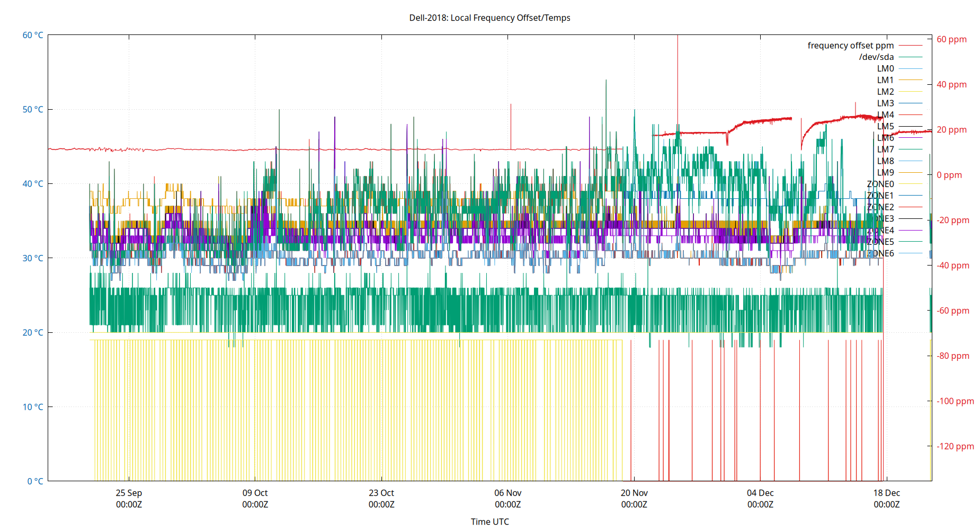Select the /dev/sda legend key sample
Viewport: 980px width, 530px height.
911,57
